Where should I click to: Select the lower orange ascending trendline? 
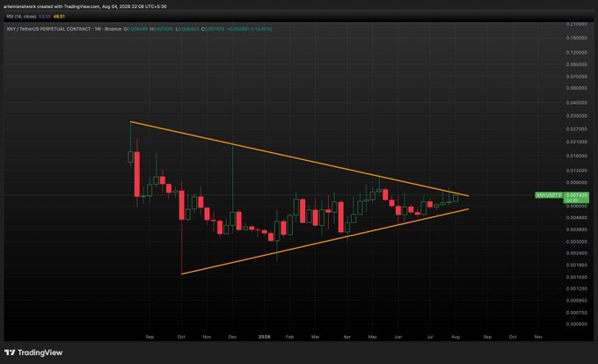point(325,241)
